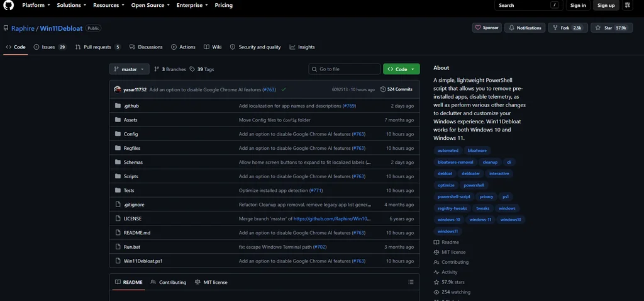Click green commit status checkmark
Screen dimensions: 644x301
[284, 89]
